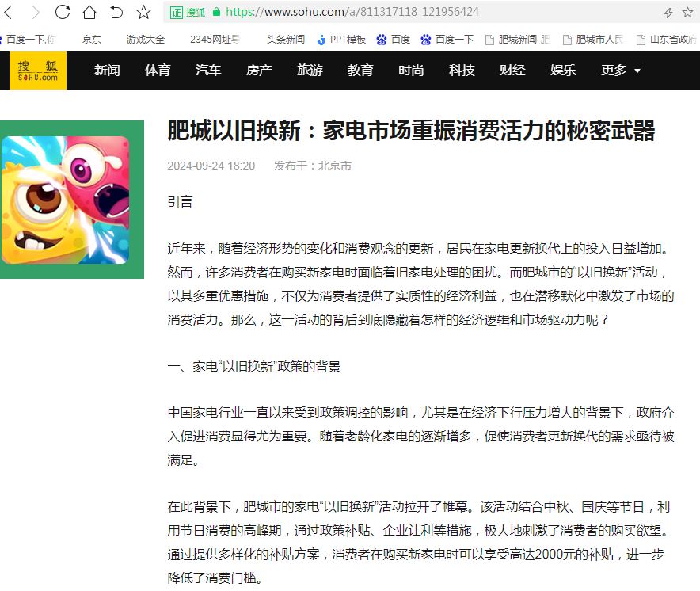Open the 财经 navigation tab
The image size is (700, 591).
512,71
